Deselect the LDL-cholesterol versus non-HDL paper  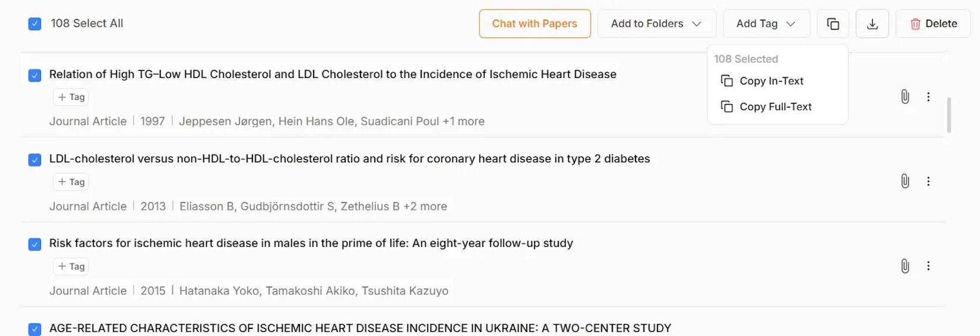tap(35, 160)
